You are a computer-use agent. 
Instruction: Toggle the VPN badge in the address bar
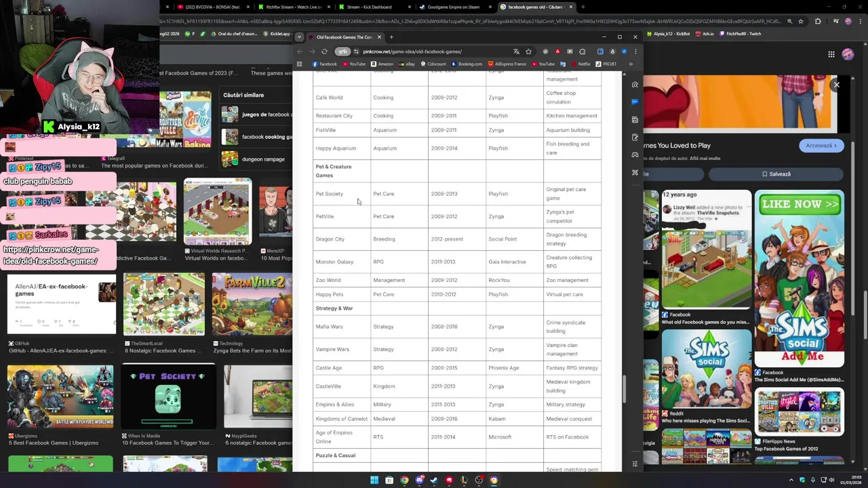343,52
